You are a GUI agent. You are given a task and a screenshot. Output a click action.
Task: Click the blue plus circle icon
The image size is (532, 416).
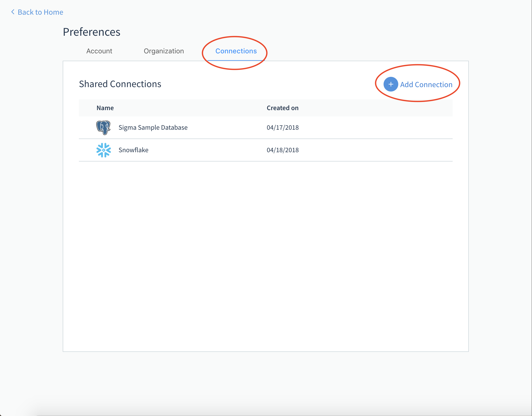(x=391, y=84)
